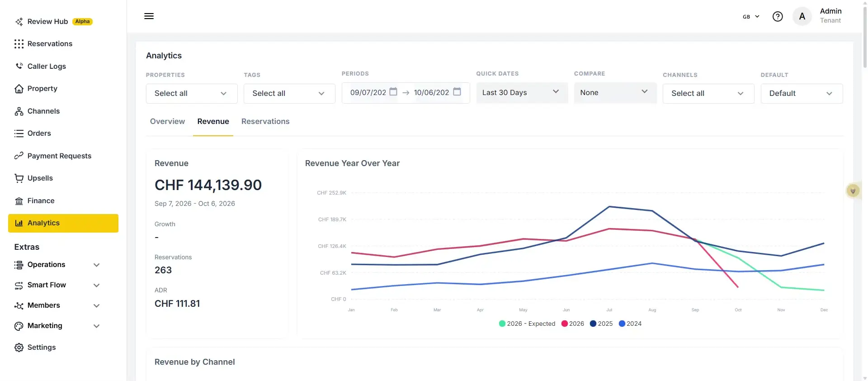Click the Property house icon
Screen dimensions: 868x381
[x=19, y=89]
